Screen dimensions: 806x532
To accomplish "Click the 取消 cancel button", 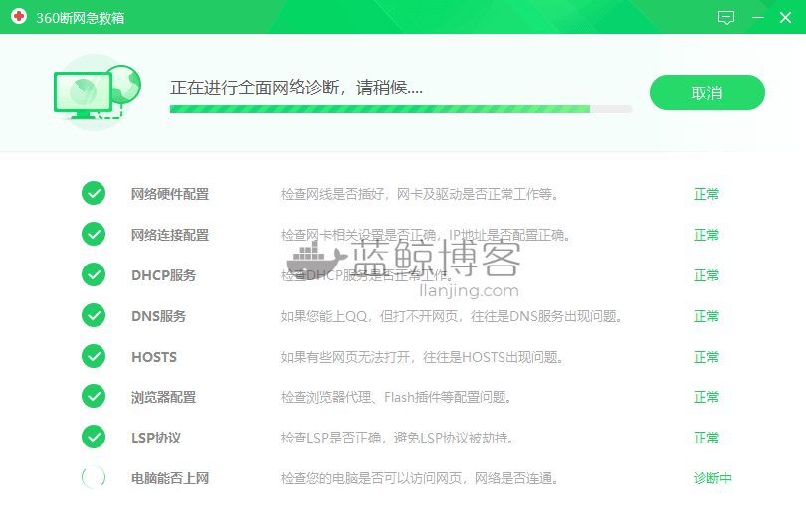I will [x=706, y=92].
